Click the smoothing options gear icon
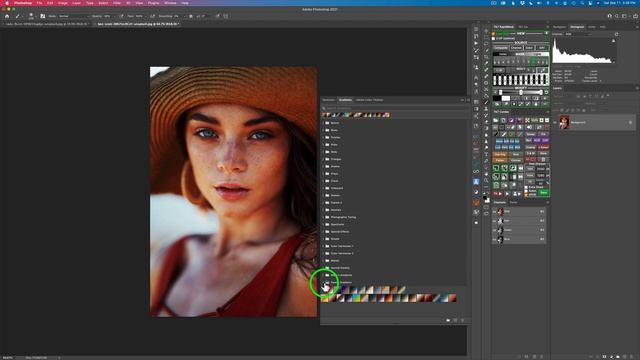This screenshot has width=640, height=360. coord(191,16)
